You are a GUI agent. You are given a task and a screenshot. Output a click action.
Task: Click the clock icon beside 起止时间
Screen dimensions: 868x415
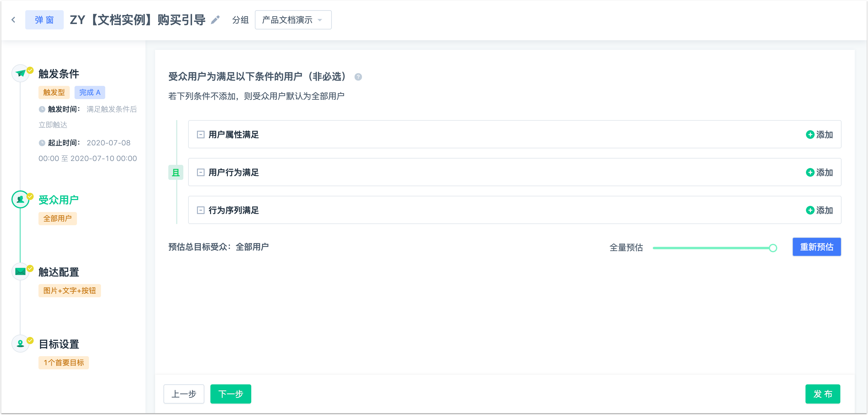coord(42,143)
